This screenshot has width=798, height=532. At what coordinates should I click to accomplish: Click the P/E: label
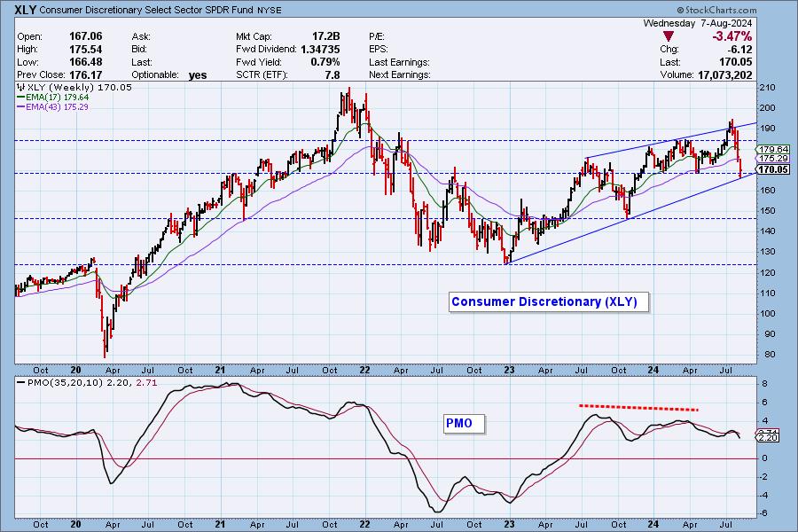[x=377, y=36]
